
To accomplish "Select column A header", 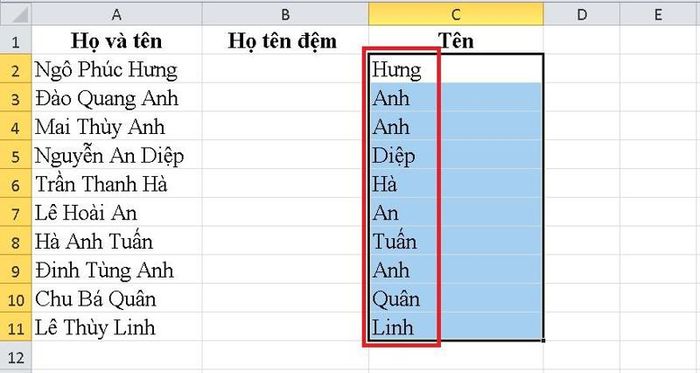I will 117,14.
